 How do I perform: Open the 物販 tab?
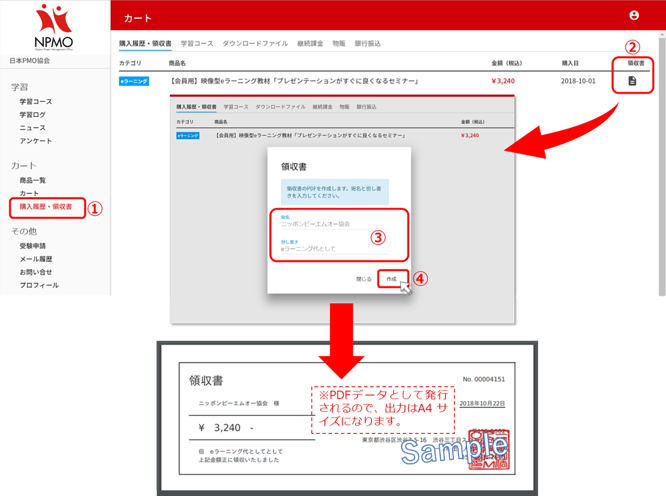[339, 43]
